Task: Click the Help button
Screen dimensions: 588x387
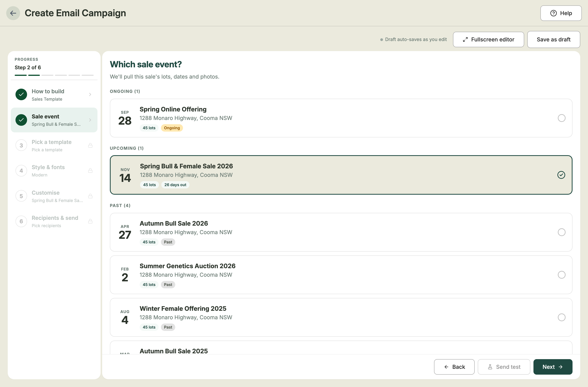Action: 561,13
